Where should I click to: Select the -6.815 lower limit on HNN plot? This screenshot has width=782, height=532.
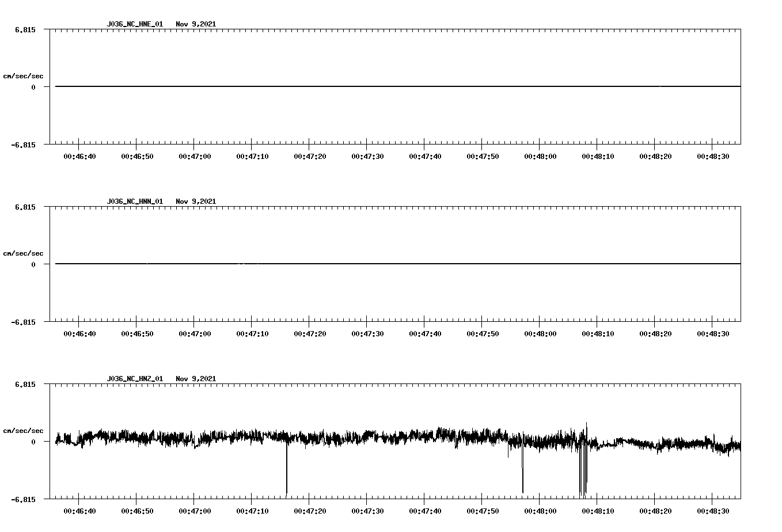(x=23, y=322)
